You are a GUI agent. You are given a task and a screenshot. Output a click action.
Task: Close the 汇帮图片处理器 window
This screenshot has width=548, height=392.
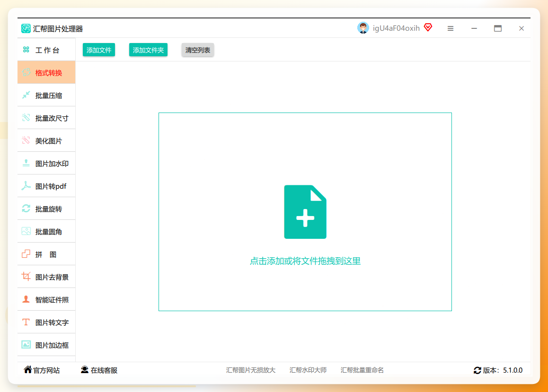521,29
